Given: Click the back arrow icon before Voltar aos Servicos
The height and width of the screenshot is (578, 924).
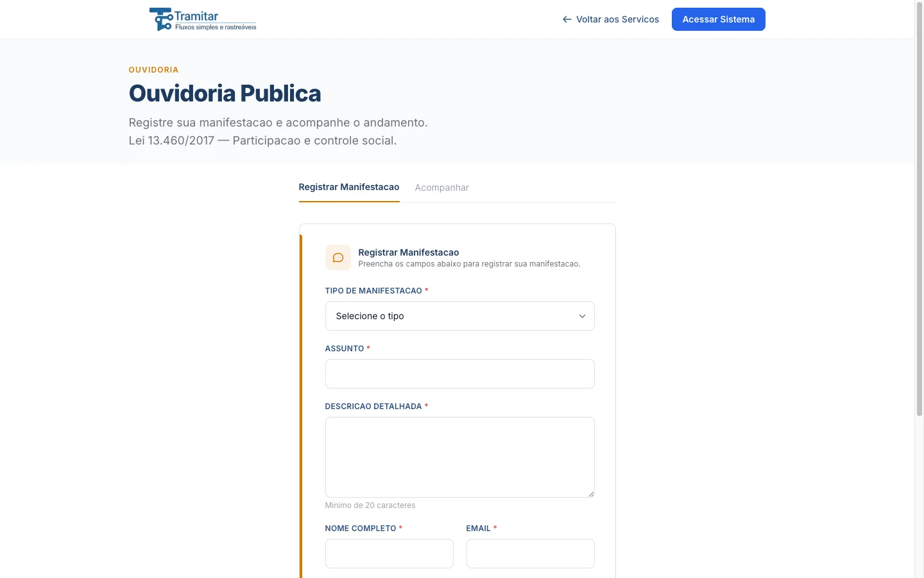Looking at the screenshot, I should point(567,19).
